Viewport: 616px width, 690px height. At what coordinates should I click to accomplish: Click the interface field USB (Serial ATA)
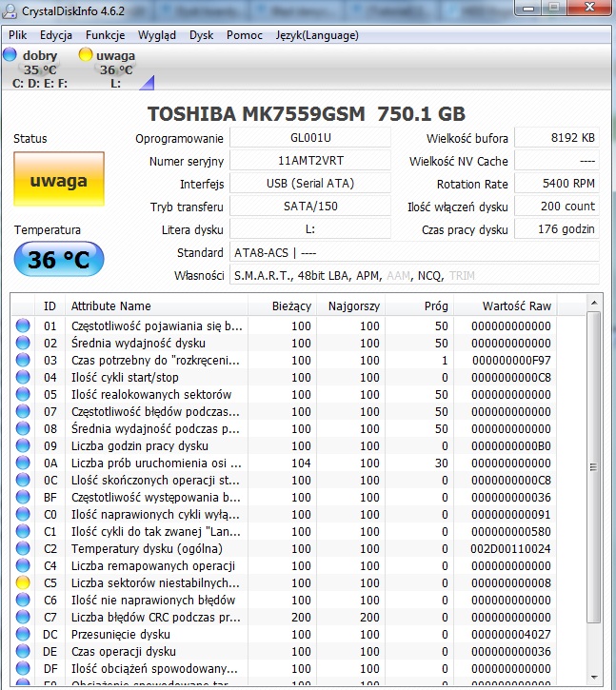pyautogui.click(x=310, y=184)
